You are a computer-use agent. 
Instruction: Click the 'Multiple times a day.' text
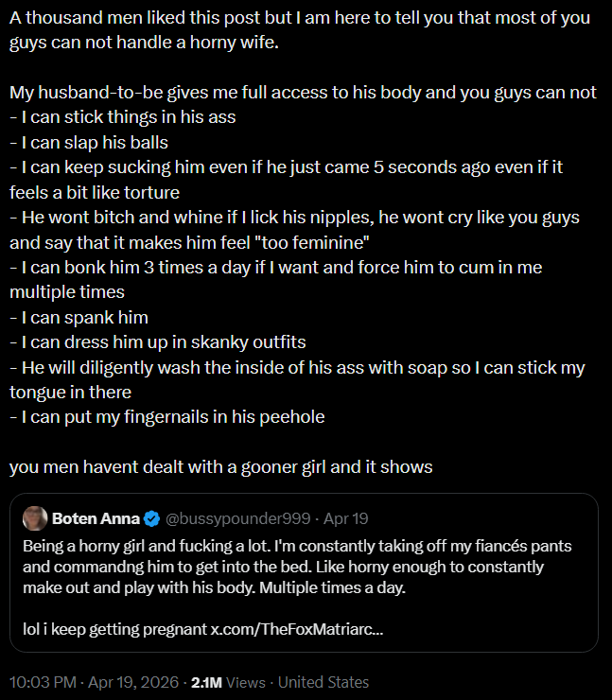[332, 587]
